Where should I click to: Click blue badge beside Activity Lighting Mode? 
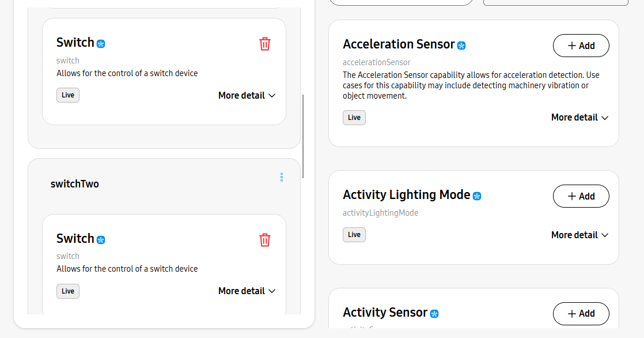point(477,196)
